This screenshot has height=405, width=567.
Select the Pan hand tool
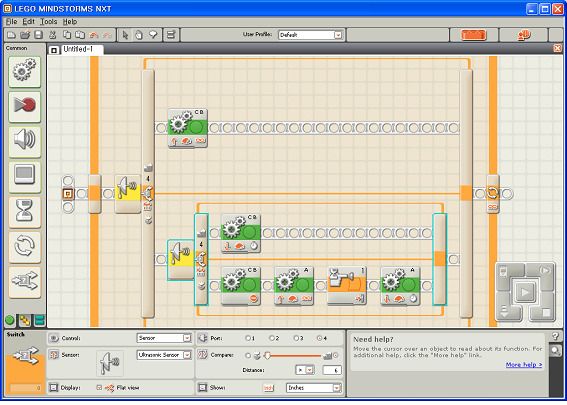(139, 35)
